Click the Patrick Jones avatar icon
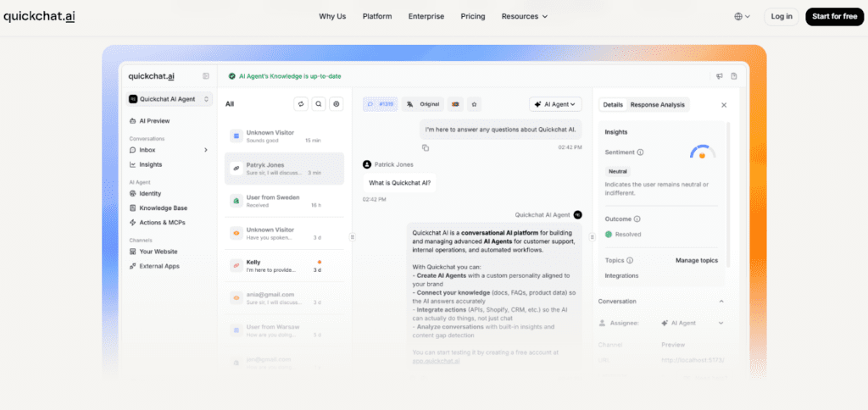Viewport: 868px width, 410px height. (x=367, y=164)
